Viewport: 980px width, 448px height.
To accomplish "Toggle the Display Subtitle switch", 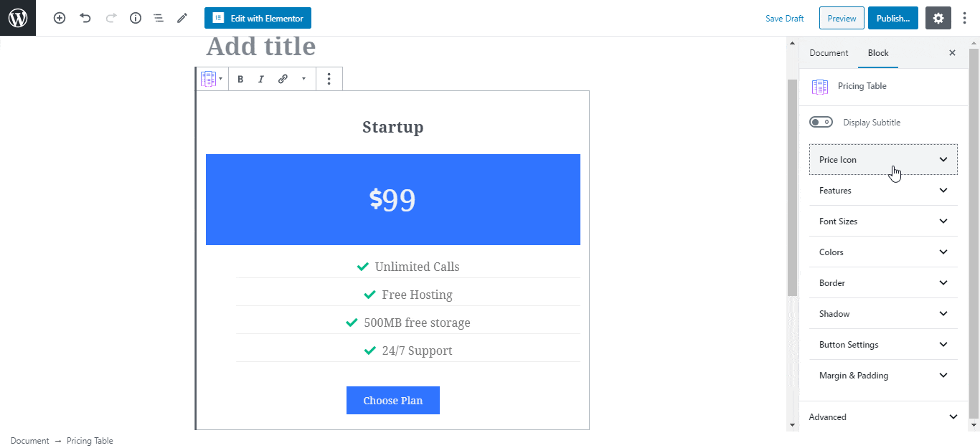I will point(821,123).
